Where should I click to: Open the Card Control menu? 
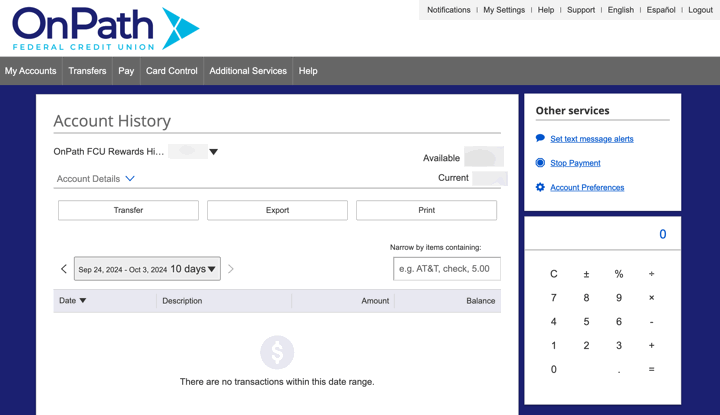pyautogui.click(x=171, y=71)
